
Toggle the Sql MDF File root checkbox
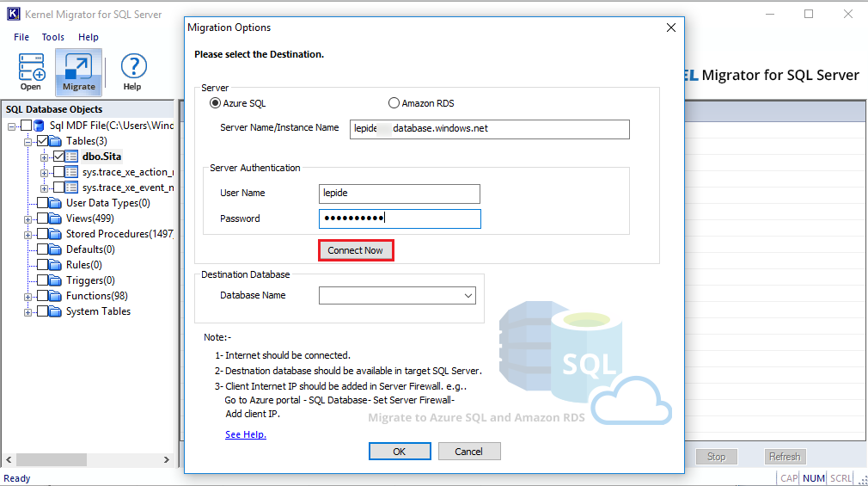tap(26, 126)
